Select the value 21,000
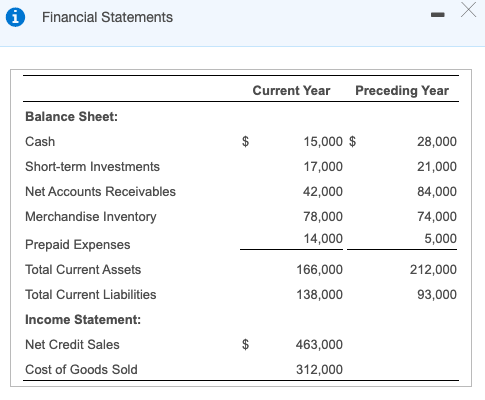 (437, 167)
